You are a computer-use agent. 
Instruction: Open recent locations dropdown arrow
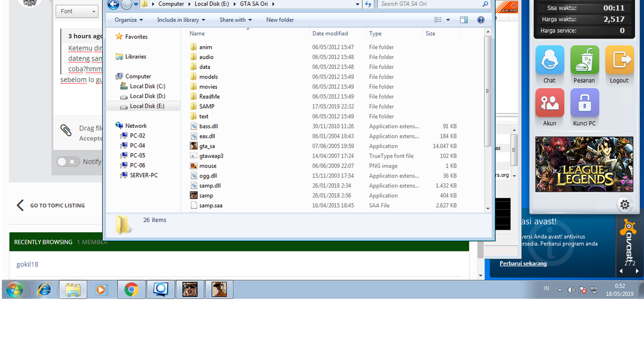point(136,5)
